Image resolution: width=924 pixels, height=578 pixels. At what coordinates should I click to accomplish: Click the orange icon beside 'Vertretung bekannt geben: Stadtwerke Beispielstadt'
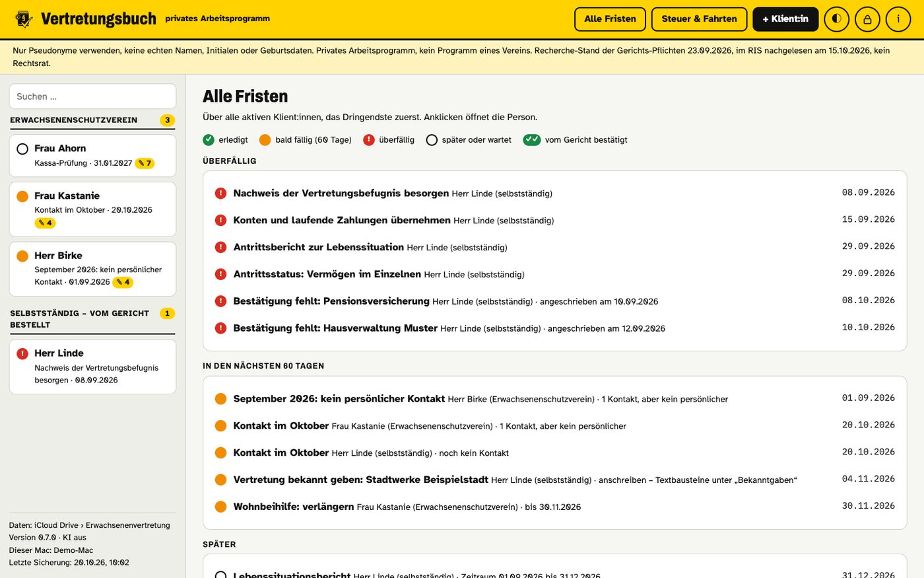(x=221, y=480)
